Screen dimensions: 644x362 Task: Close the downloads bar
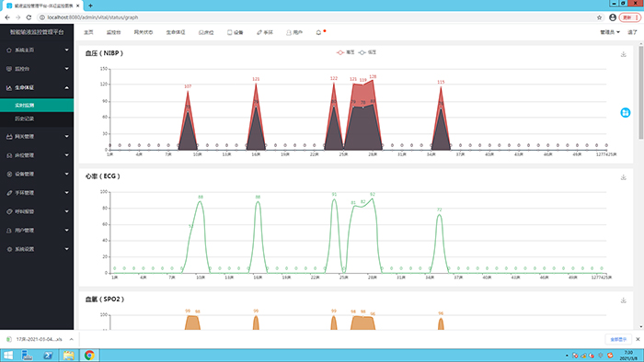(638, 339)
